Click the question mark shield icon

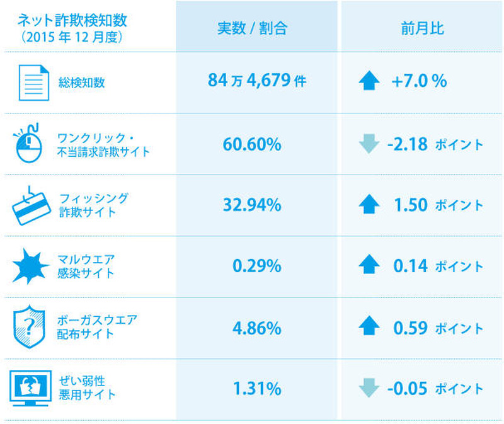click(x=28, y=328)
